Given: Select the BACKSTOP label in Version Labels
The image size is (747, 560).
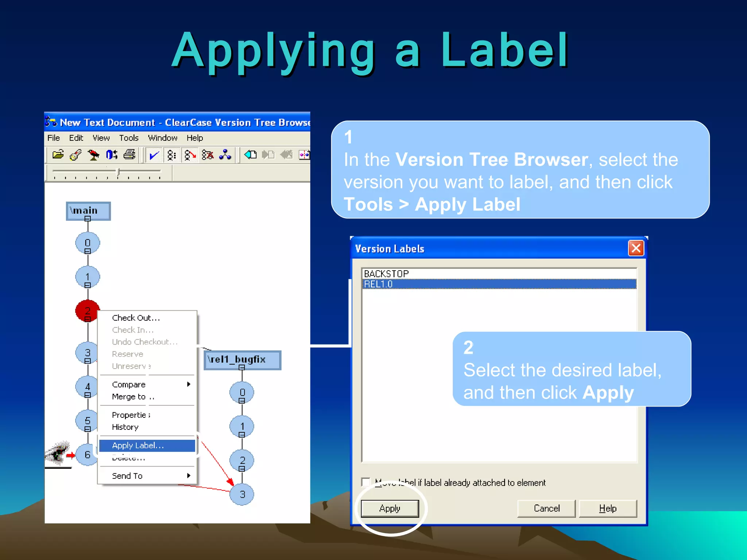Looking at the screenshot, I should [499, 274].
